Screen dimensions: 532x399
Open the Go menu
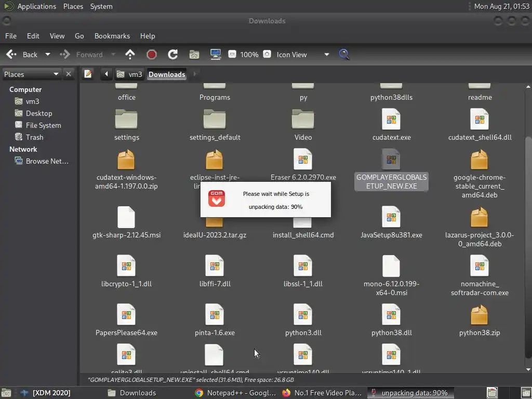click(x=79, y=36)
